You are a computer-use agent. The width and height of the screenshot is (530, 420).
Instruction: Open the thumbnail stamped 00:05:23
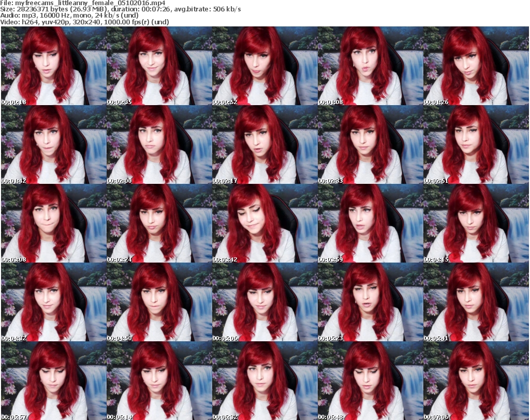370,302
